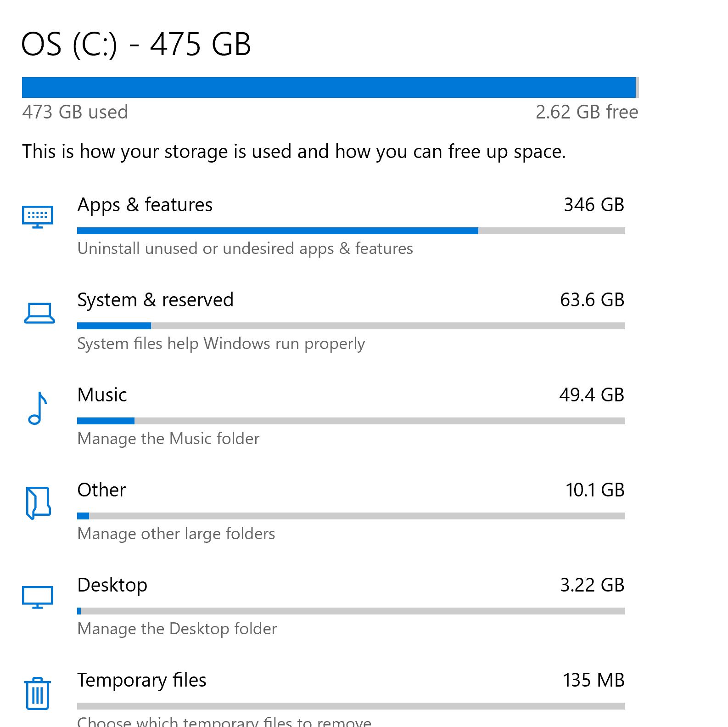Open the Desktop storage category
This screenshot has height=727, width=728.
112,585
